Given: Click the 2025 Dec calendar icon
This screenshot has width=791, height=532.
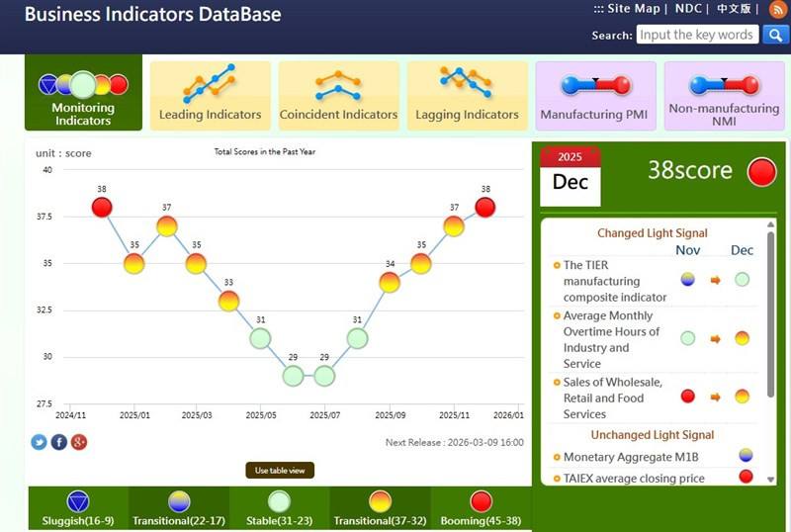Looking at the screenshot, I should pyautogui.click(x=571, y=175).
